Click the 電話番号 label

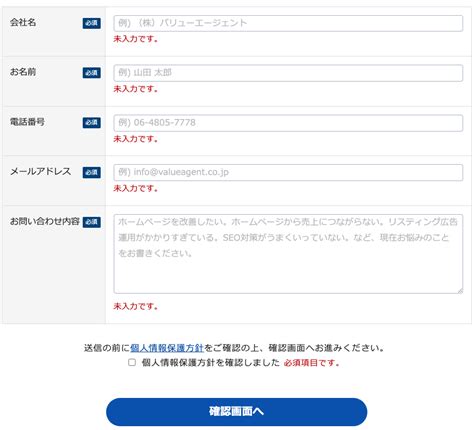[27, 122]
